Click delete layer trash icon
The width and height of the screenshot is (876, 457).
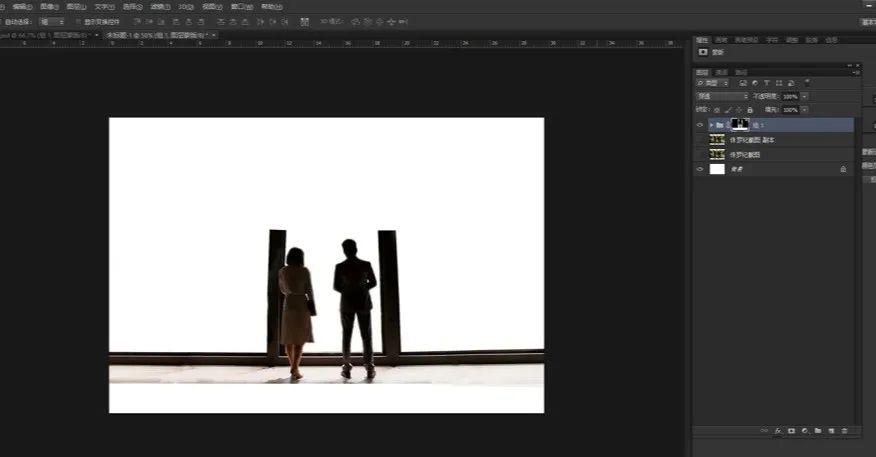click(x=844, y=431)
